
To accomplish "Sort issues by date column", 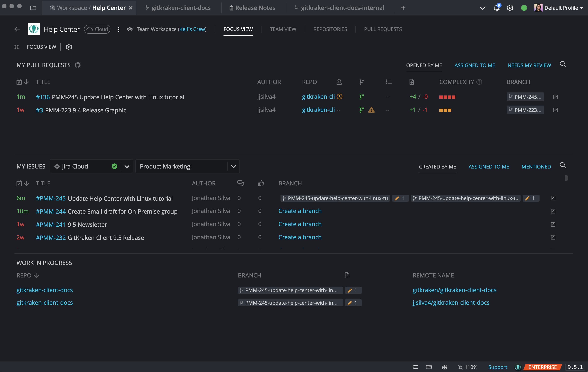I will [x=22, y=183].
